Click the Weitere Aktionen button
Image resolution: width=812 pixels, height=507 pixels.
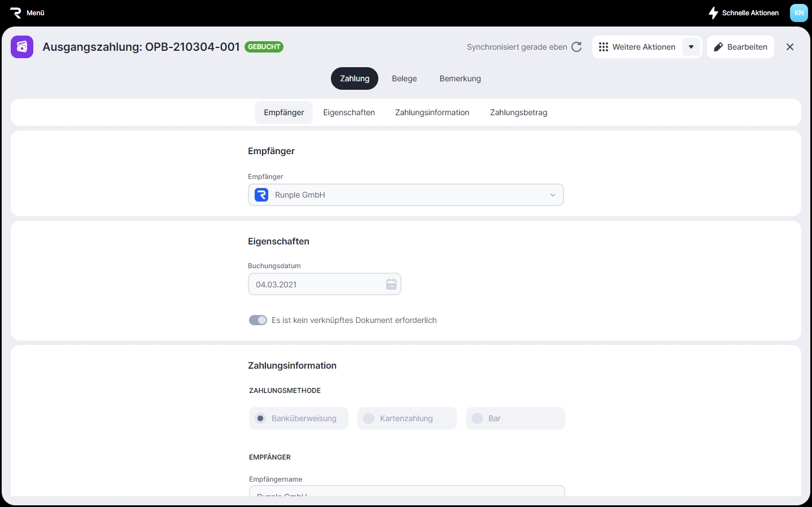637,47
